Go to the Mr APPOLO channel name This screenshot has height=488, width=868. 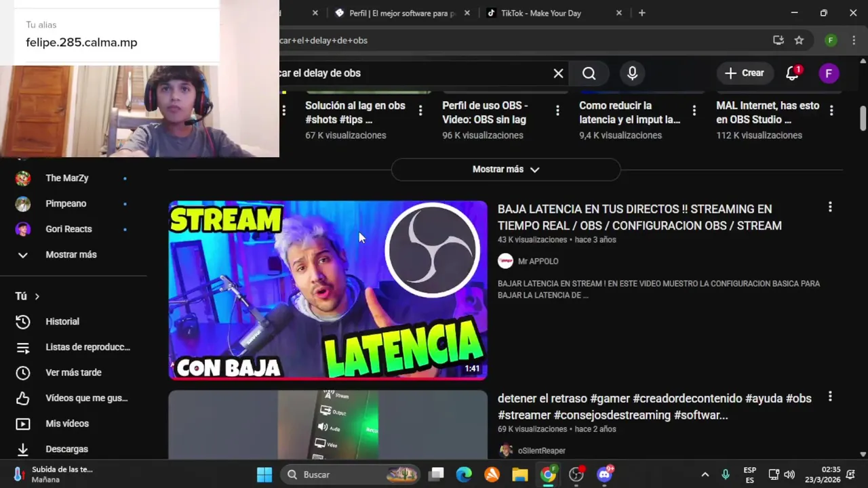click(x=538, y=261)
